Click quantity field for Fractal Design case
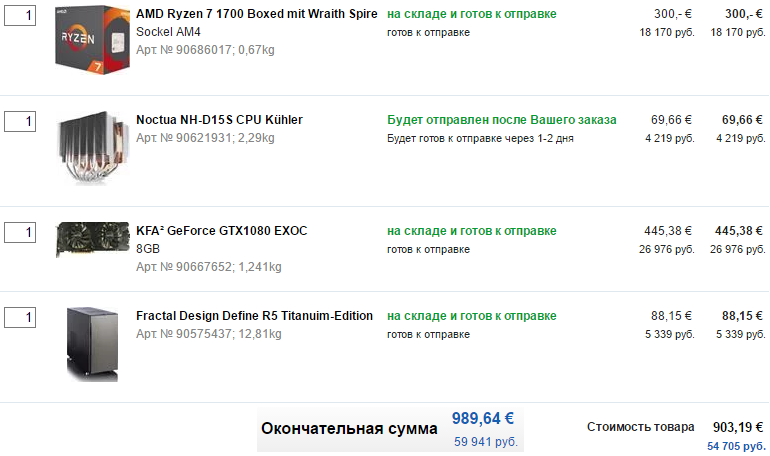770x456 pixels. (x=20, y=318)
